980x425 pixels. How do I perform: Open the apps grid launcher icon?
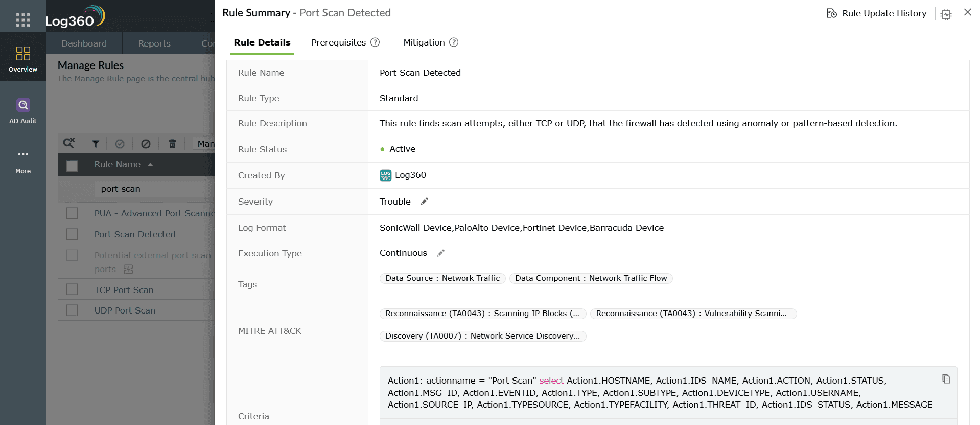point(23,20)
